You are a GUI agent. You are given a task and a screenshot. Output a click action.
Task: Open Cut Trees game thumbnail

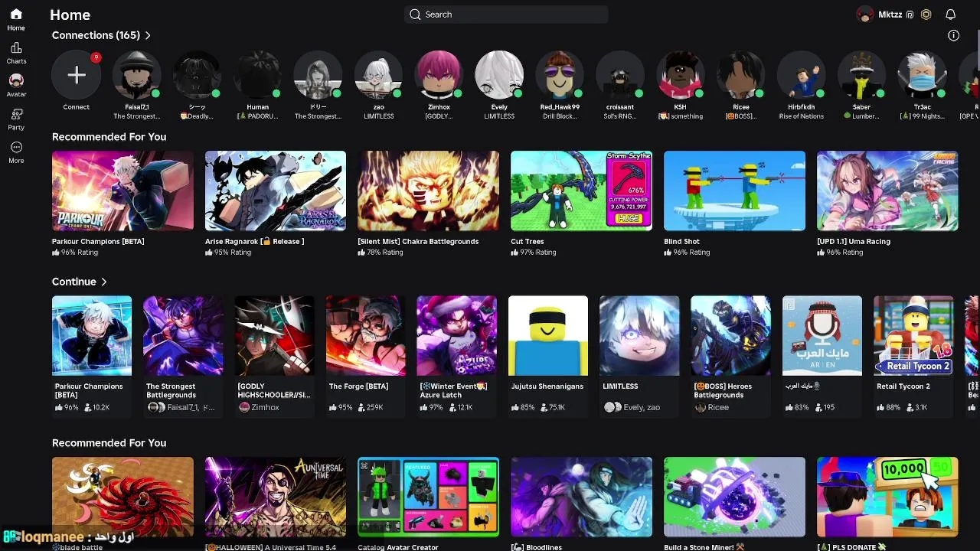[582, 191]
